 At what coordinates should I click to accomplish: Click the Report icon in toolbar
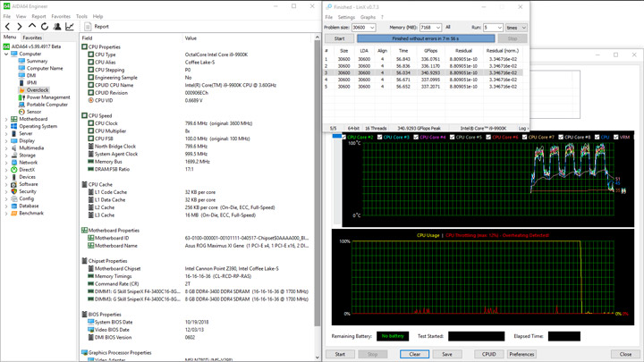click(x=88, y=27)
